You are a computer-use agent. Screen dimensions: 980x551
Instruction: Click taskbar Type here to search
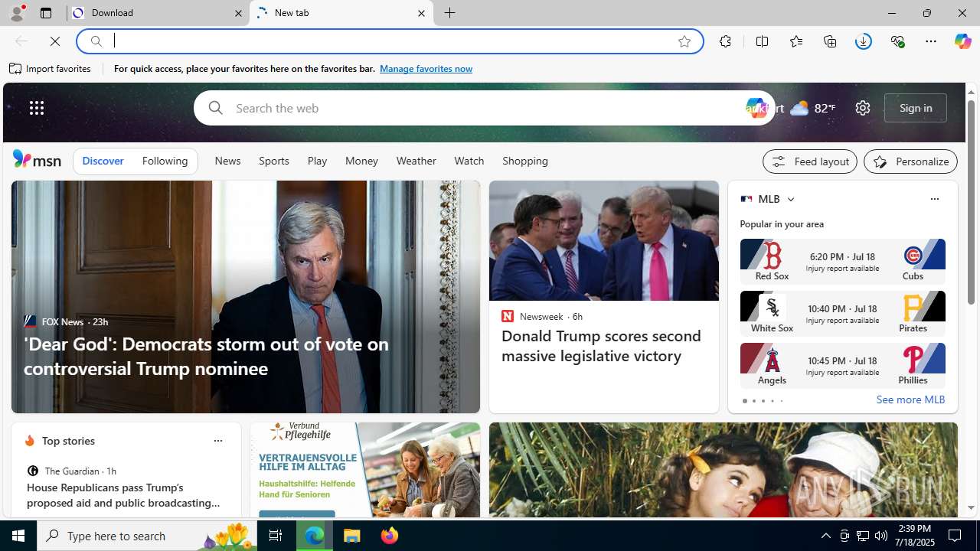[148, 536]
